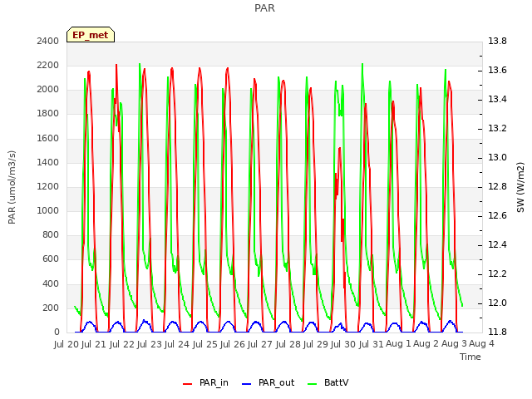The height and width of the screenshot is (399, 532).
Task: Click the green BattV legend swatch
Action: pos(313,384)
